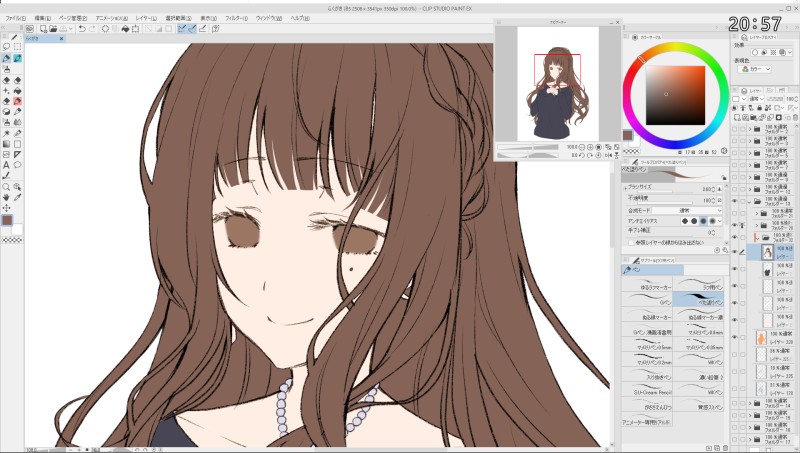The height and width of the screenshot is (453, 800).
Task: Expand folder 3 in layer list
Action: click(750, 141)
